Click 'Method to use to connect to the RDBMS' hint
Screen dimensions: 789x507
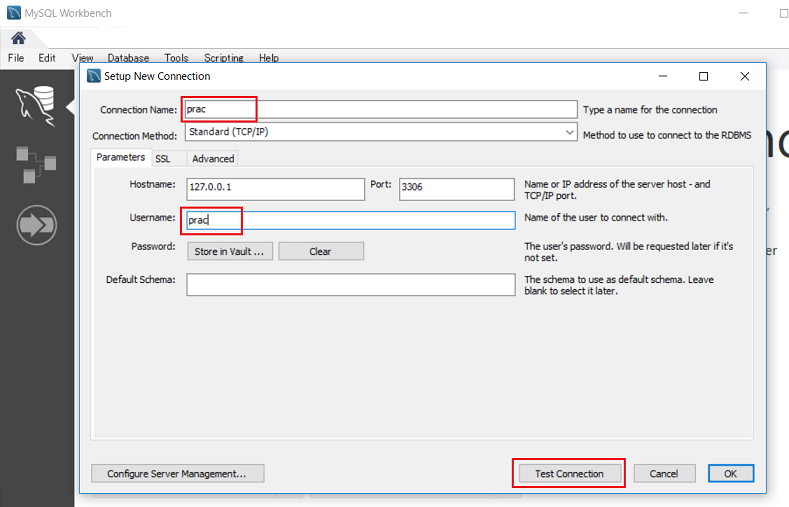click(x=667, y=135)
